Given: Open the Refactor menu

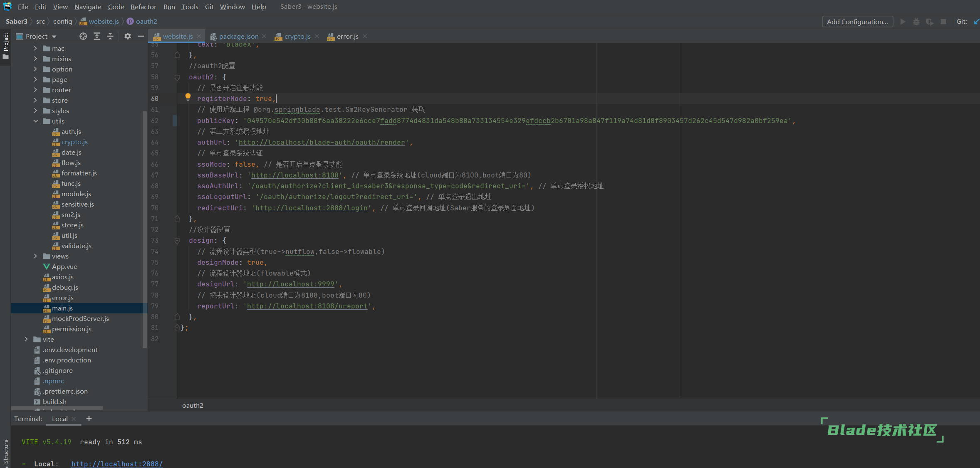Looking at the screenshot, I should click(143, 7).
